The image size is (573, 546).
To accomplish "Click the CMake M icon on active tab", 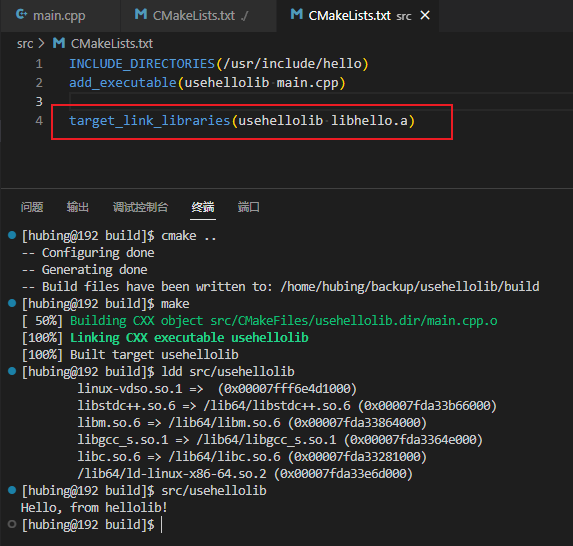I will point(296,15).
